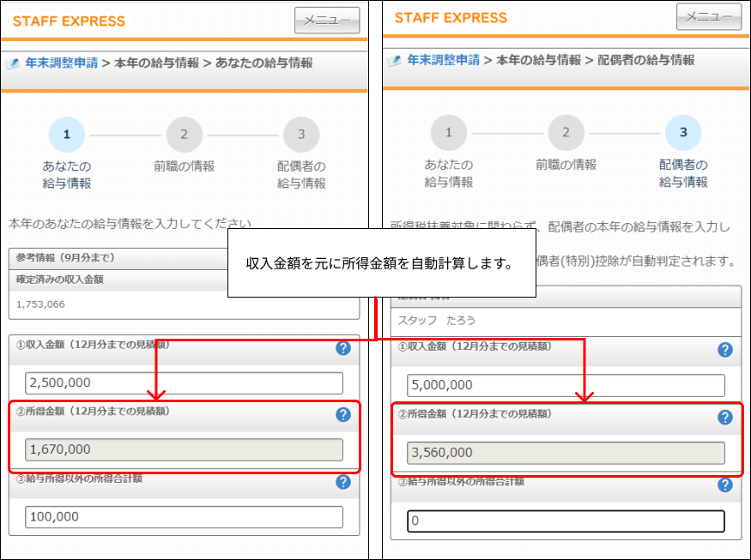Click the 配偶者の給与情報 step label in right screen
The height and width of the screenshot is (560, 751).
click(683, 172)
